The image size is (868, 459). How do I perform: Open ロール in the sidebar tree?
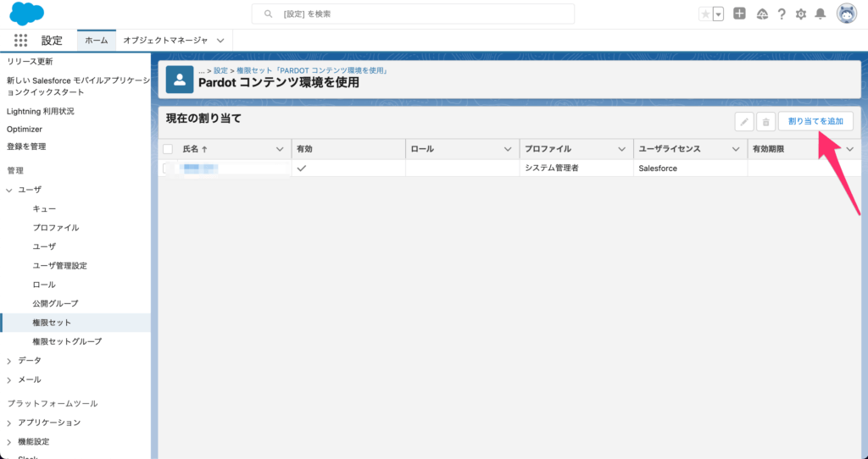point(44,285)
